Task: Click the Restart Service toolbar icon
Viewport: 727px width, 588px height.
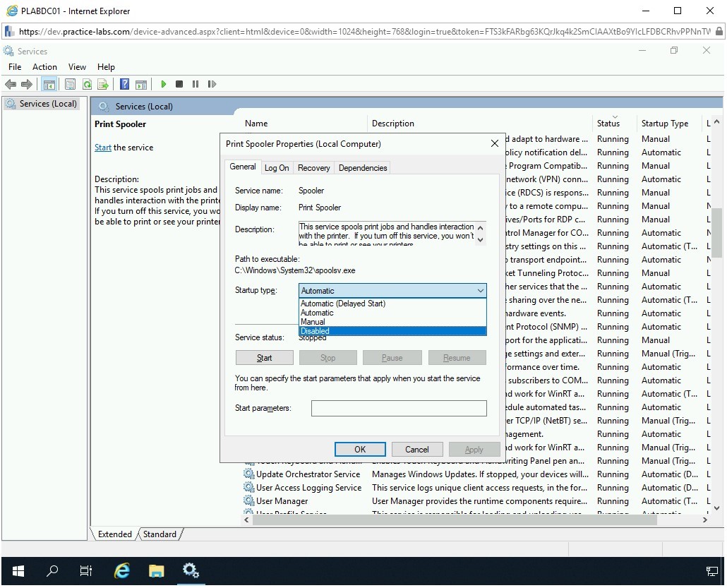Action: [x=212, y=84]
